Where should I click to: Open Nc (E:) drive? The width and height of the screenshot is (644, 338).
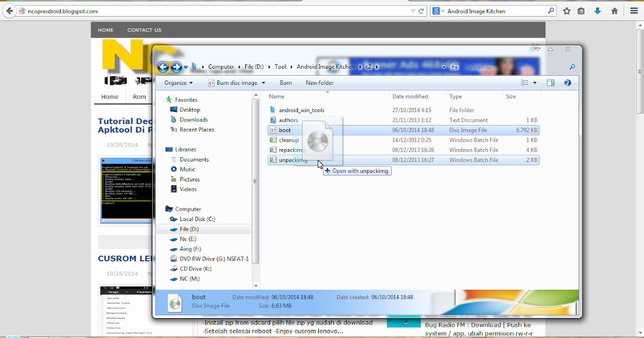click(x=188, y=239)
